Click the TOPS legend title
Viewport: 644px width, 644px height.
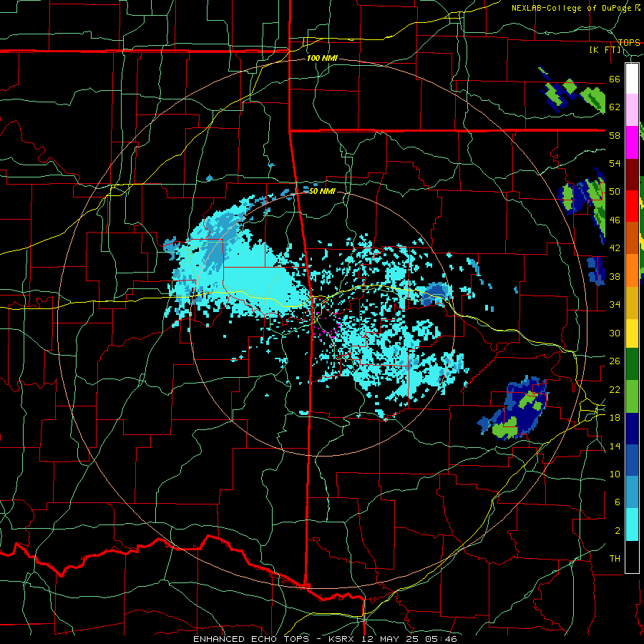[629, 42]
